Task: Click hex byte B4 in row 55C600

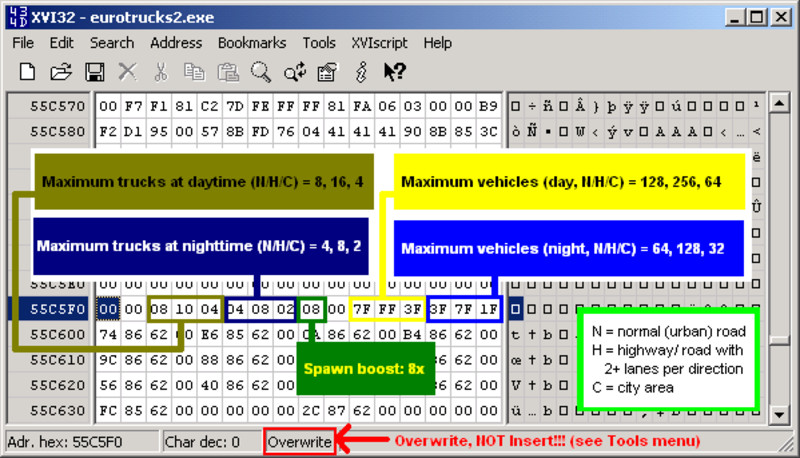Action: (x=413, y=335)
